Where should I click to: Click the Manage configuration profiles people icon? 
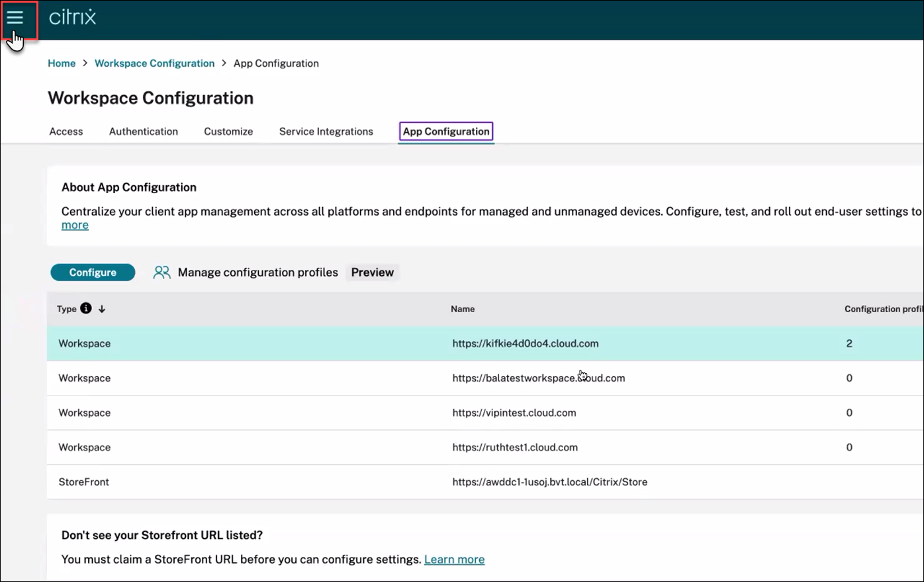(162, 272)
